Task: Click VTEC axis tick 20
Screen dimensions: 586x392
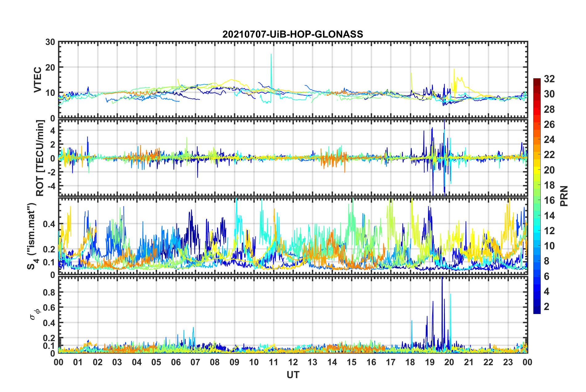Action: pyautogui.click(x=50, y=67)
